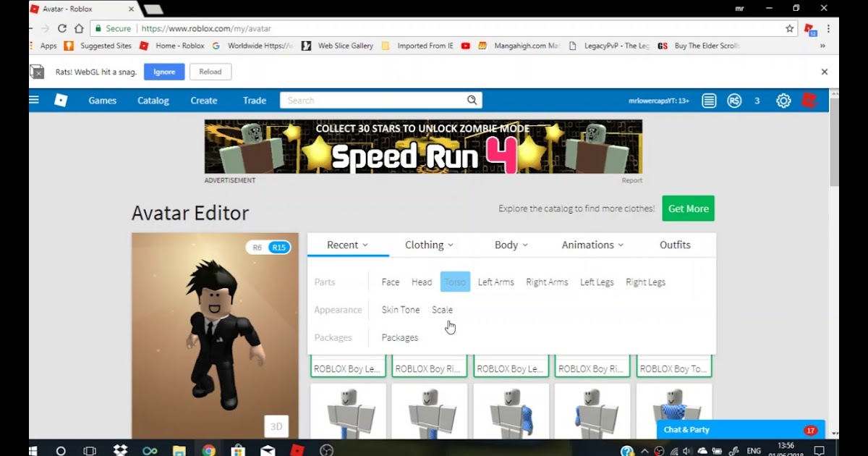Click the Roblox extension icon in Chrome

tap(810, 29)
